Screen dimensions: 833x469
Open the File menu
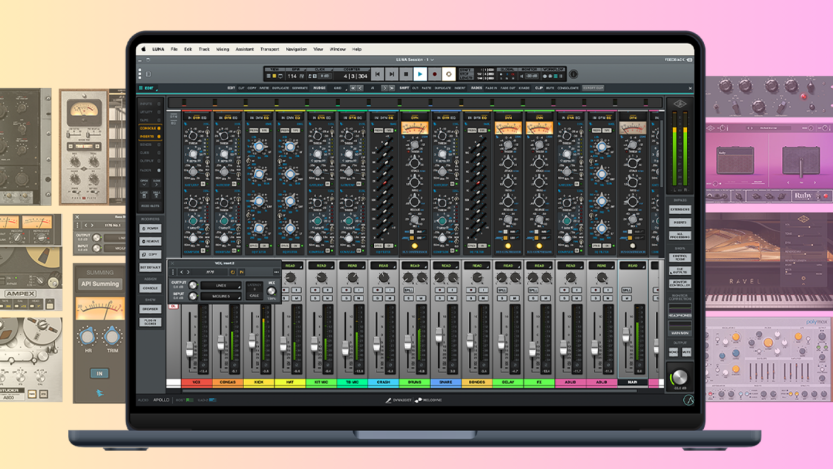[x=174, y=49]
